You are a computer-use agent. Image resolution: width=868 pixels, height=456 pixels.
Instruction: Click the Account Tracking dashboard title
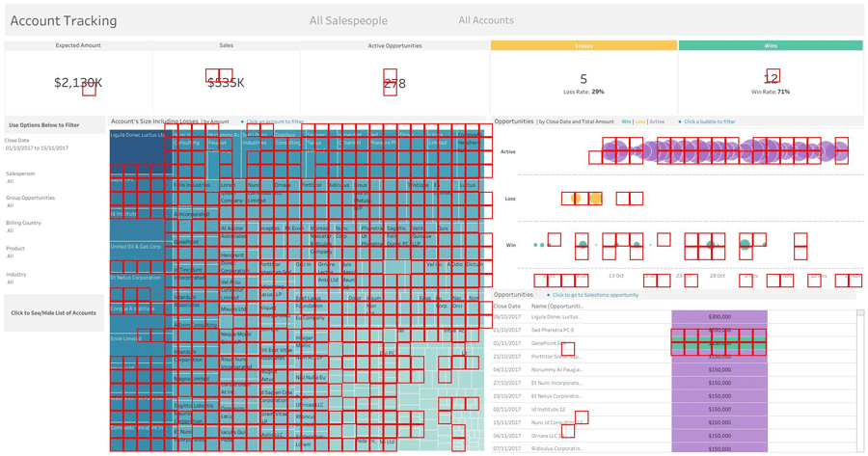[x=64, y=21]
